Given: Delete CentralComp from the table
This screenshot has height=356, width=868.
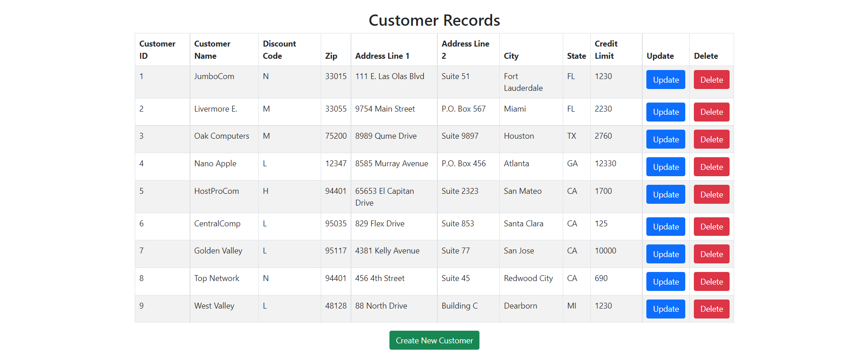Looking at the screenshot, I should 711,227.
